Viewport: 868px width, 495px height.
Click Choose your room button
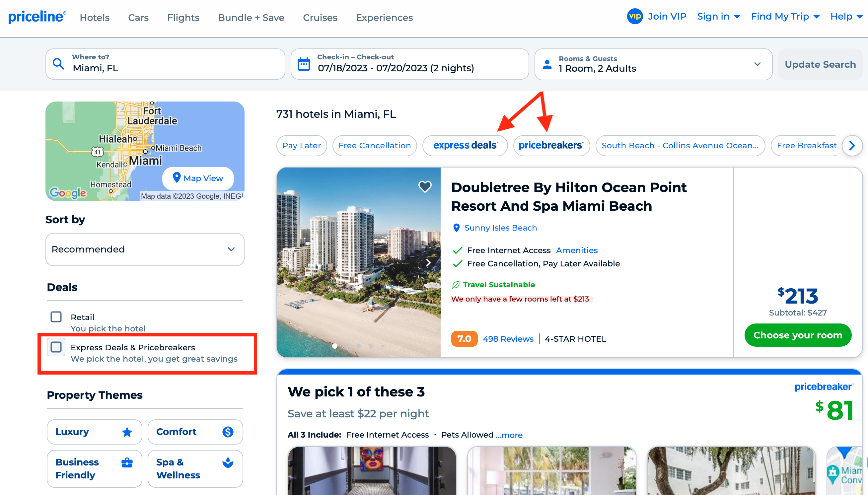[798, 335]
